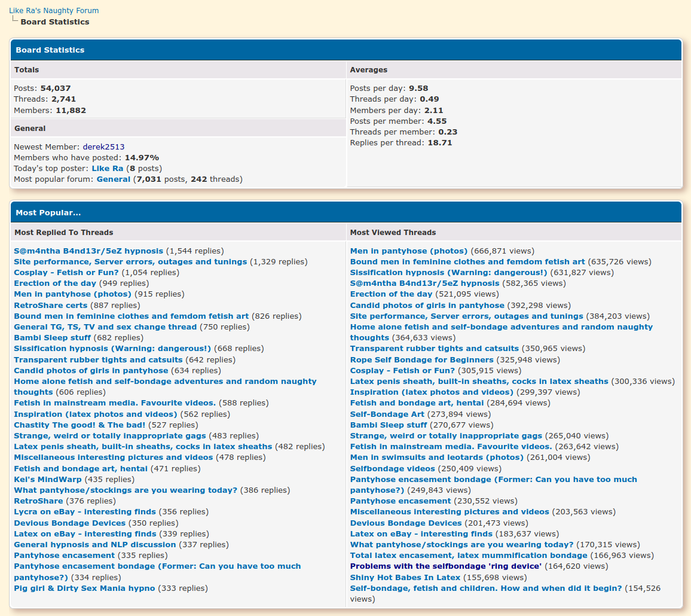Viewport: 691px width, 616px height.
Task: Open Men in swimsuits and leotards thread
Action: click(436, 458)
